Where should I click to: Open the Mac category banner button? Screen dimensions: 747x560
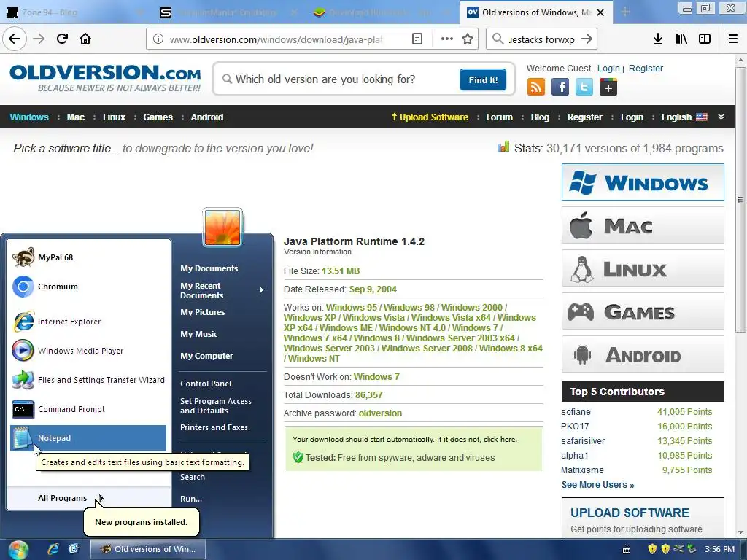coord(643,225)
